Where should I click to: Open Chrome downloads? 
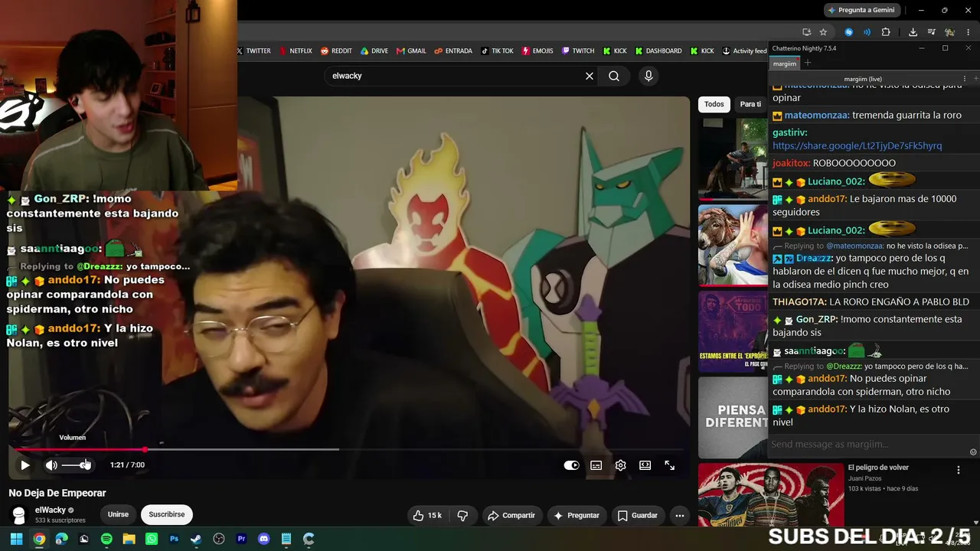pyautogui.click(x=913, y=32)
